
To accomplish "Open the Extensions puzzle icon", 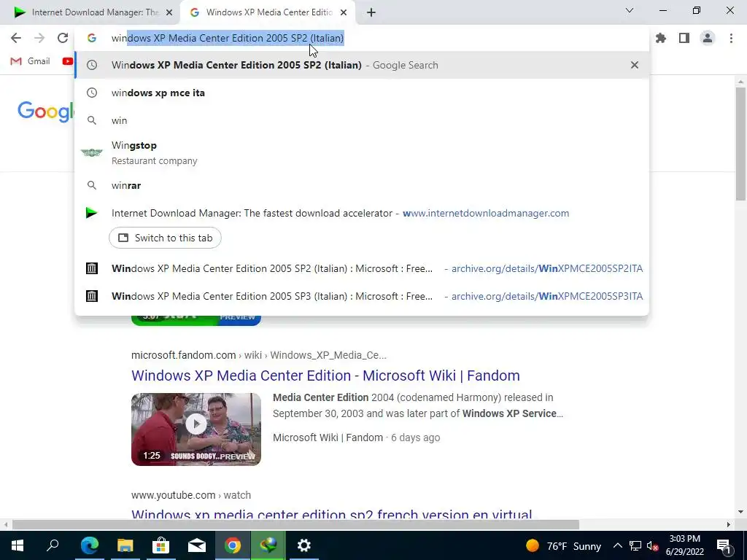I will (x=661, y=38).
